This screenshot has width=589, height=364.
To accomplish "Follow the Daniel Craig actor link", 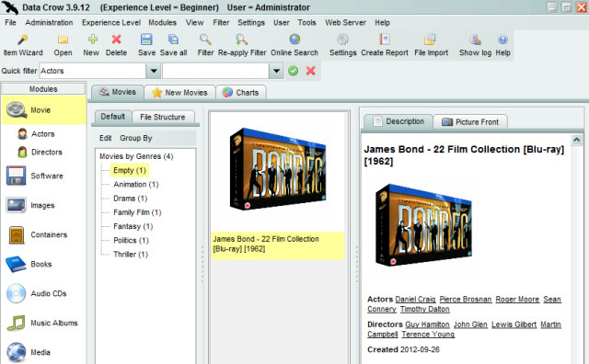I will tap(415, 300).
